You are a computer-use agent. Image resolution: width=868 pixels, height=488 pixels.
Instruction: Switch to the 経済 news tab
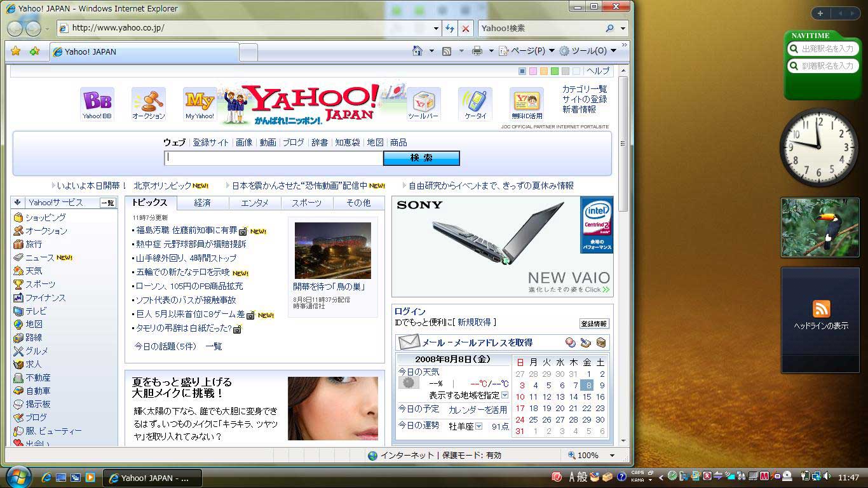coord(202,203)
